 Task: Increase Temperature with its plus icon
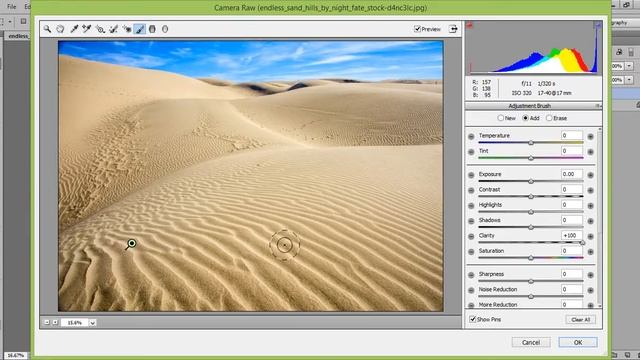[590, 136]
